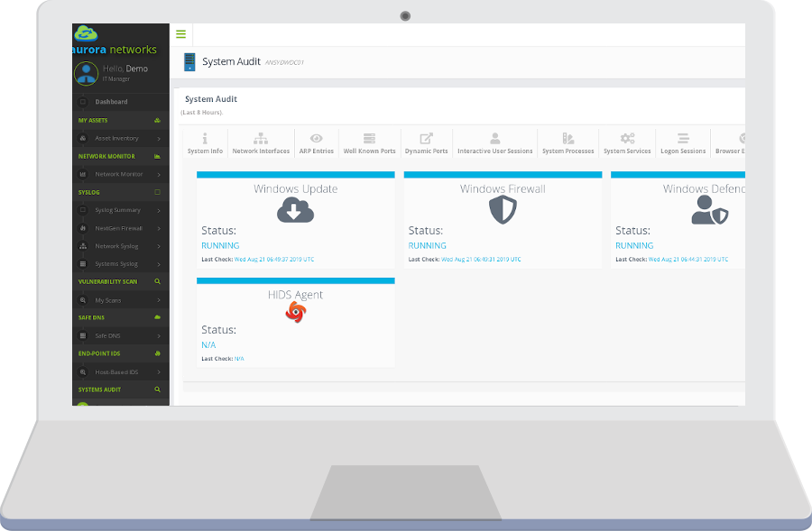The image size is (812, 531).
Task: Open the Dashboard sidebar item
Action: click(121, 102)
